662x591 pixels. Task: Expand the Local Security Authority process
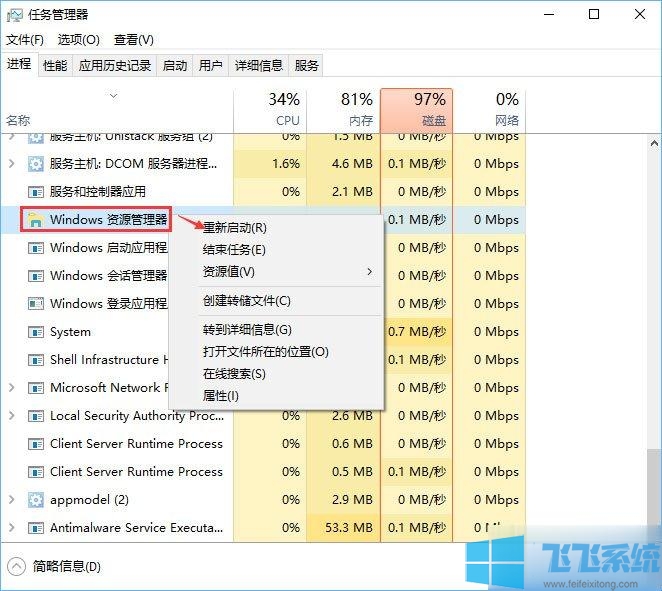coord(12,415)
